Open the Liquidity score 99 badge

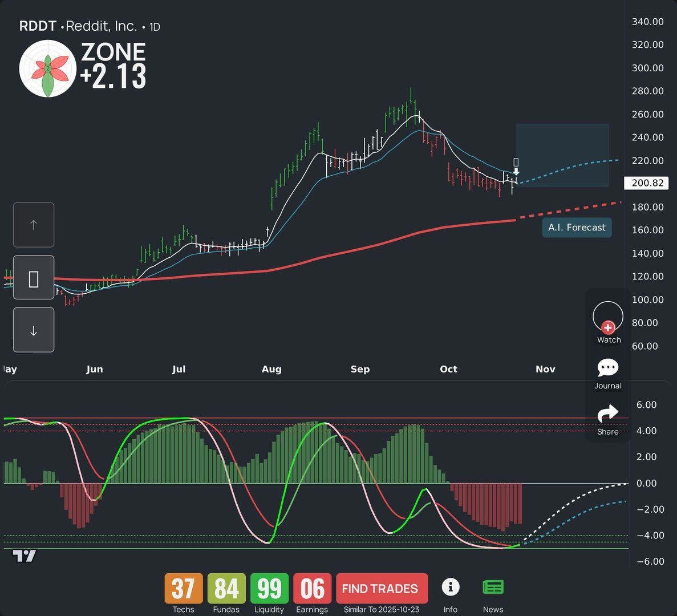coord(269,589)
